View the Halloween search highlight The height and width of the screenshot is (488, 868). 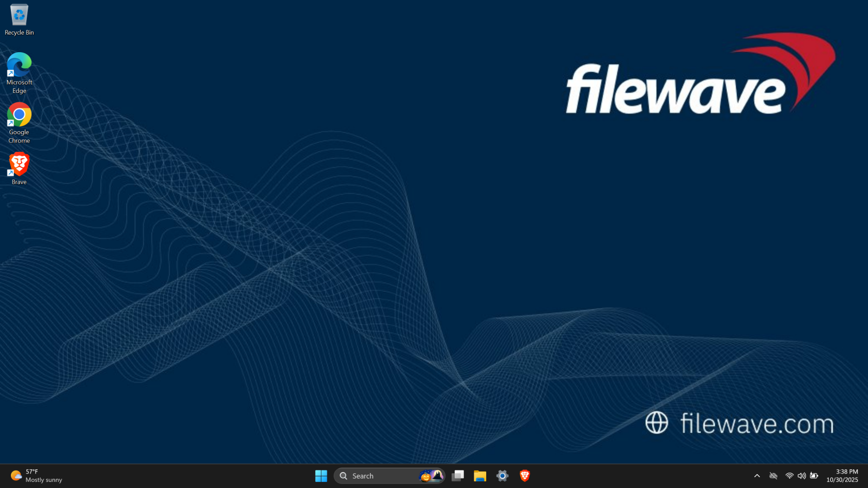click(x=431, y=476)
